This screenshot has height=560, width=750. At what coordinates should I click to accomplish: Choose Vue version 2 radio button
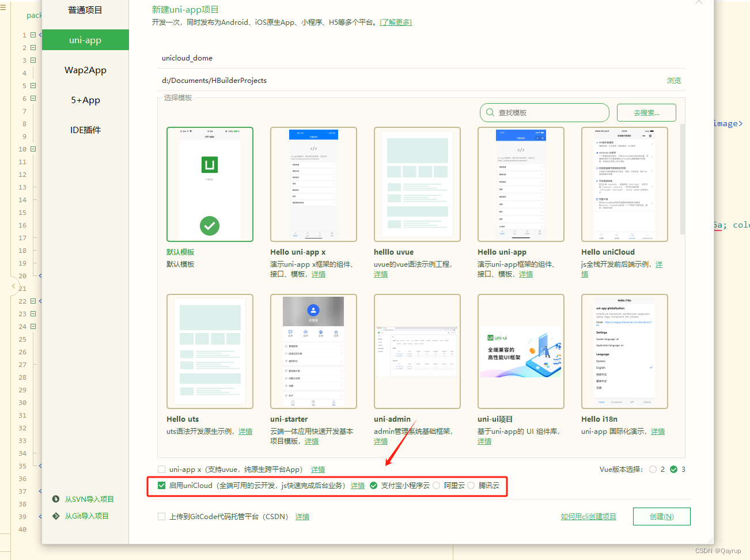(x=653, y=470)
